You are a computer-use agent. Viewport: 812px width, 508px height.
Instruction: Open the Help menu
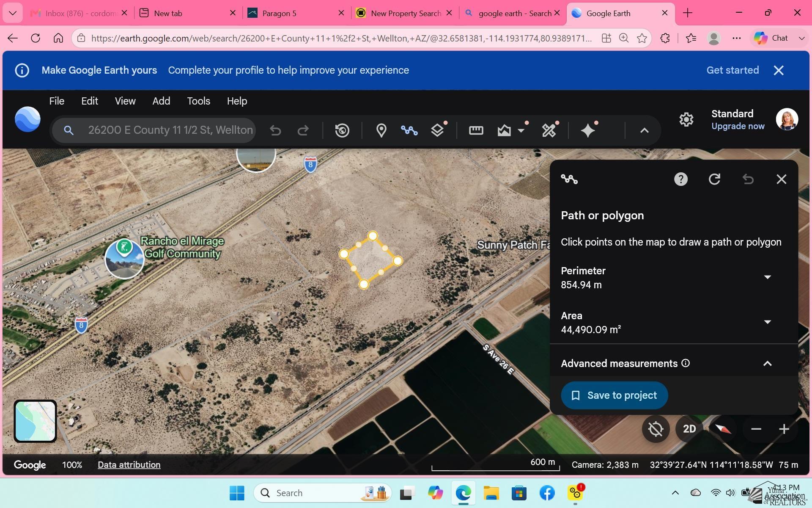[x=237, y=101]
